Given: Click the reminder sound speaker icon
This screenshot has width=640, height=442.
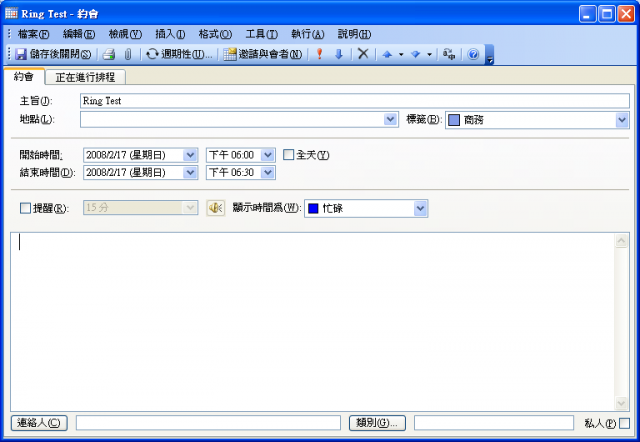Looking at the screenshot, I should coord(216,208).
